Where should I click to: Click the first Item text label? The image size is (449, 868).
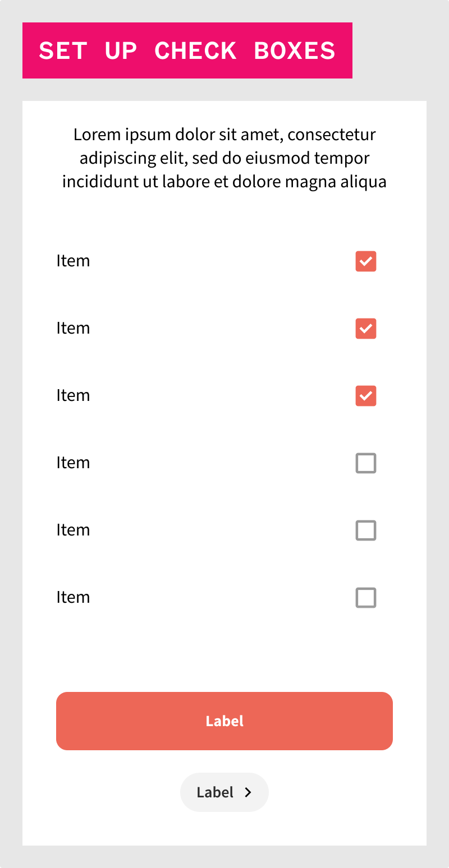pyautogui.click(x=73, y=261)
